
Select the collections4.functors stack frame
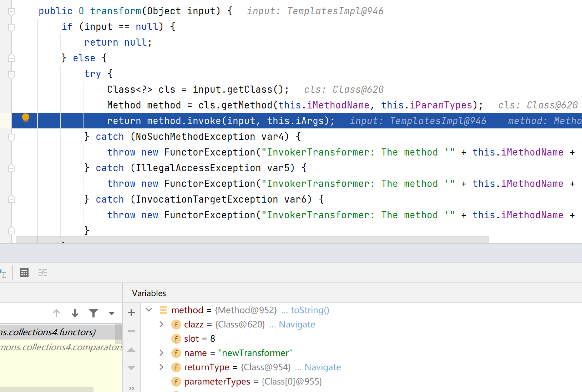tap(57, 332)
